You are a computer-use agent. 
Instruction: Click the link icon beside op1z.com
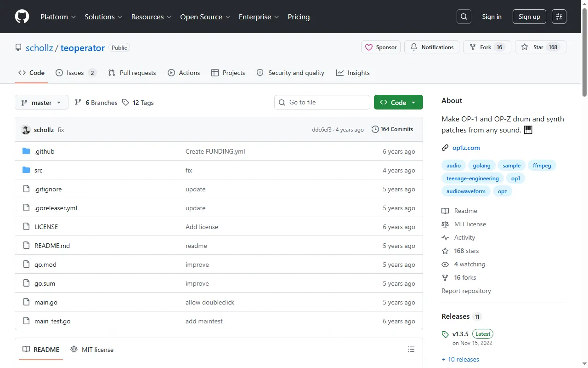click(x=445, y=148)
